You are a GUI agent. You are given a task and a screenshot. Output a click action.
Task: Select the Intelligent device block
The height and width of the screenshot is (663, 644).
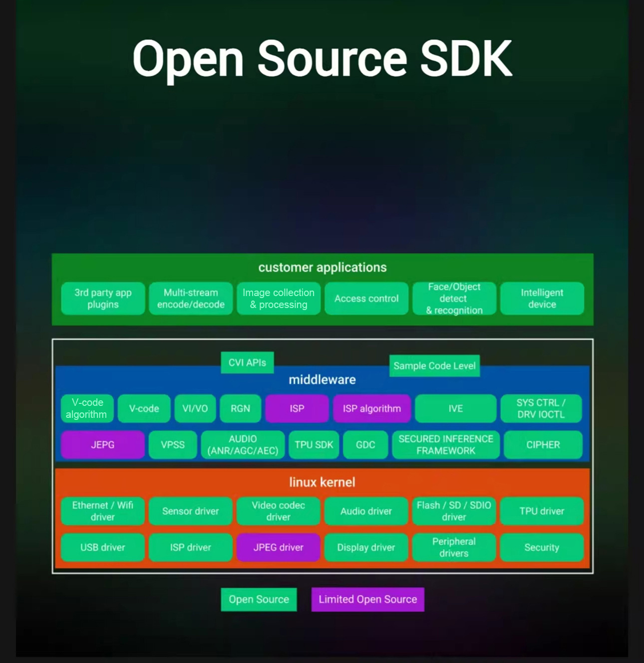(x=542, y=299)
